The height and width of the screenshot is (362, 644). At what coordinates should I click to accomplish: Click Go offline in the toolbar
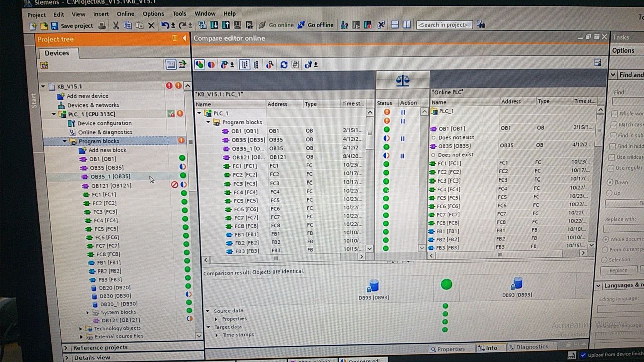[316, 25]
